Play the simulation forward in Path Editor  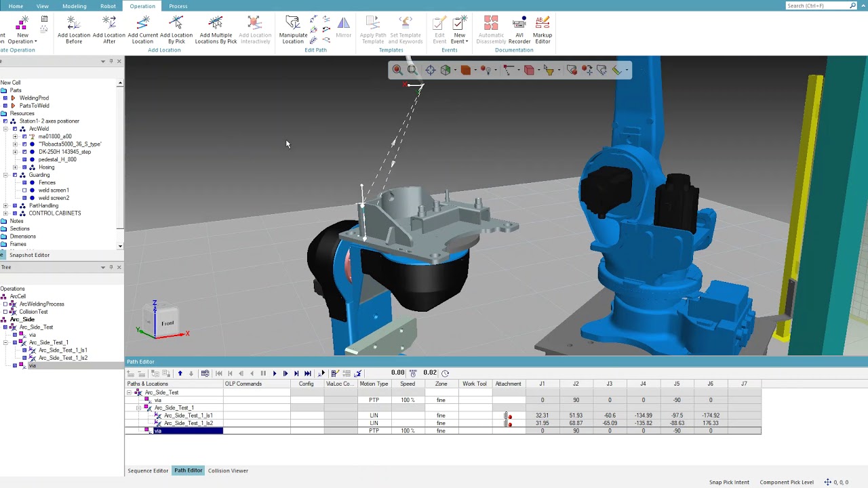(x=275, y=373)
